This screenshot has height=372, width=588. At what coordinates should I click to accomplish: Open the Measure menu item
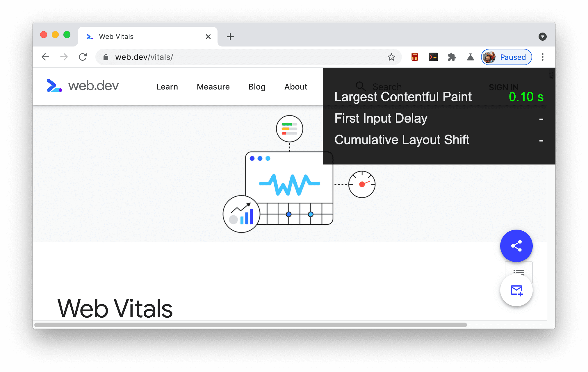pyautogui.click(x=213, y=87)
